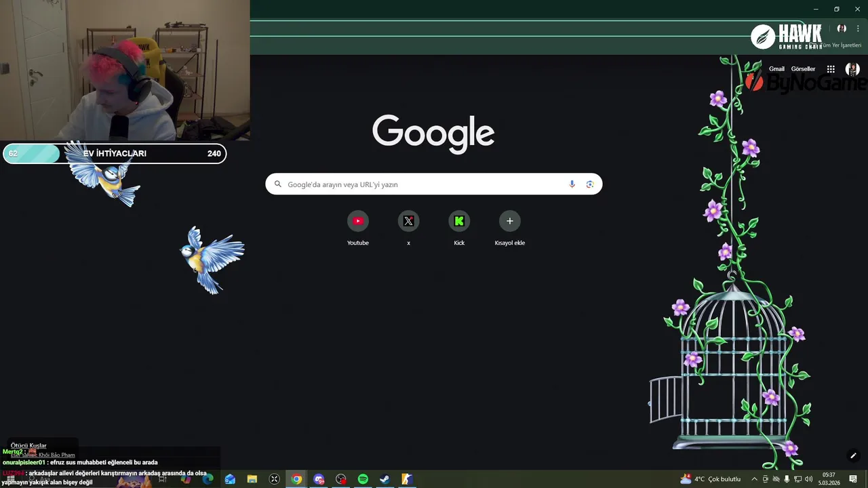This screenshot has width=868, height=488.
Task: Open Counter-Strike icon in taskbar
Action: click(x=406, y=479)
